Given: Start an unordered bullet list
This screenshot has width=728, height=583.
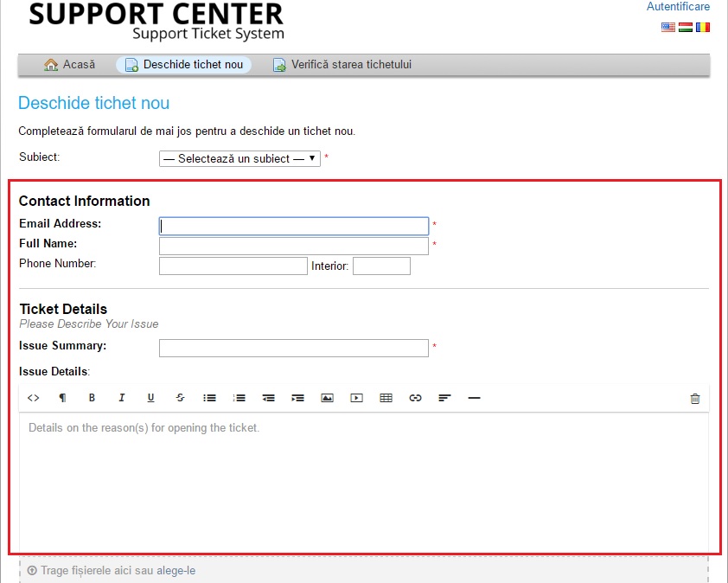Looking at the screenshot, I should point(209,398).
